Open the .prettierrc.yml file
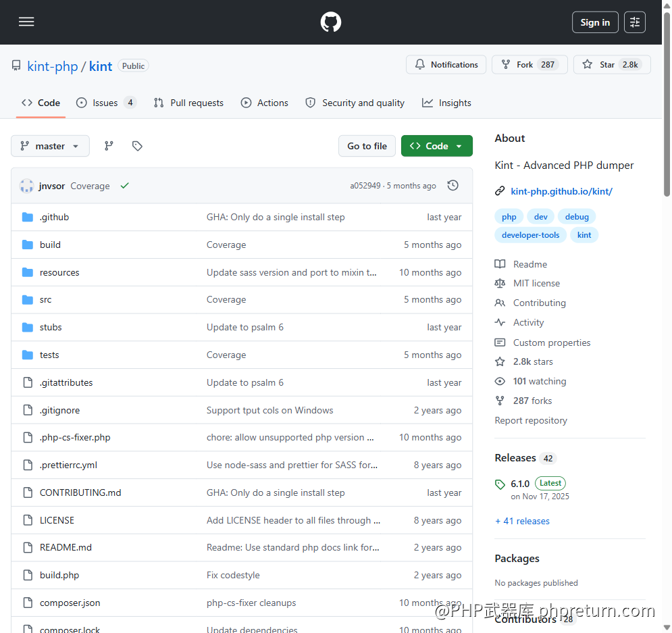 coord(69,465)
